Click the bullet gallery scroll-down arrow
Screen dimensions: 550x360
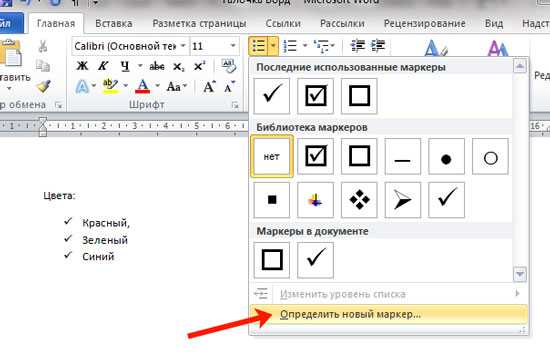click(520, 274)
